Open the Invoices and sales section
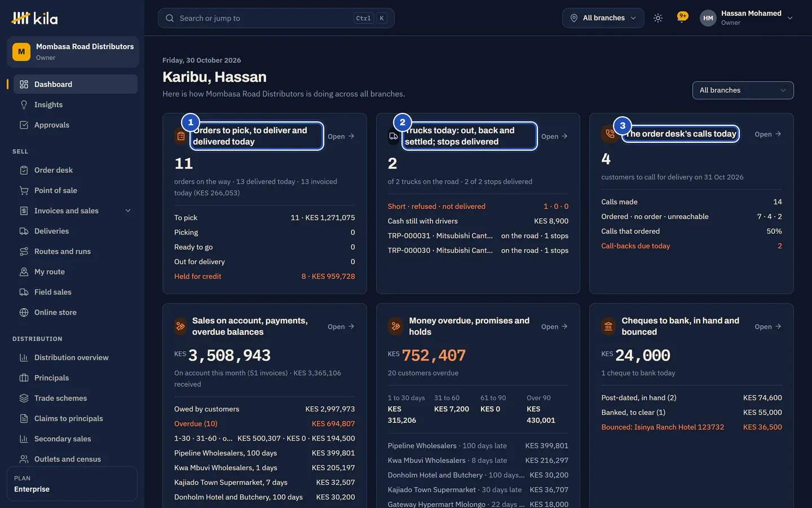Viewport: 812px width, 508px height. tap(76, 211)
